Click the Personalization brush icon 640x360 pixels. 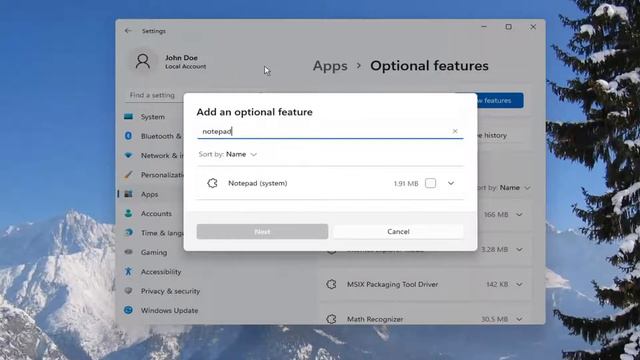[129, 175]
